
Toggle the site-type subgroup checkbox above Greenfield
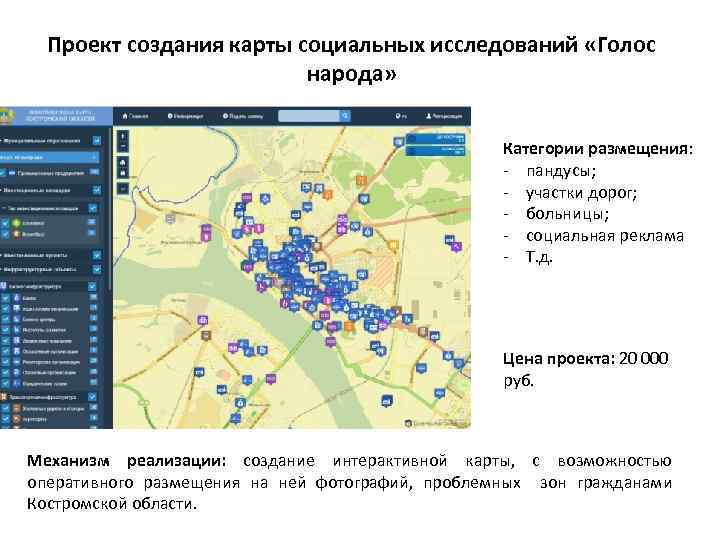[x=93, y=208]
